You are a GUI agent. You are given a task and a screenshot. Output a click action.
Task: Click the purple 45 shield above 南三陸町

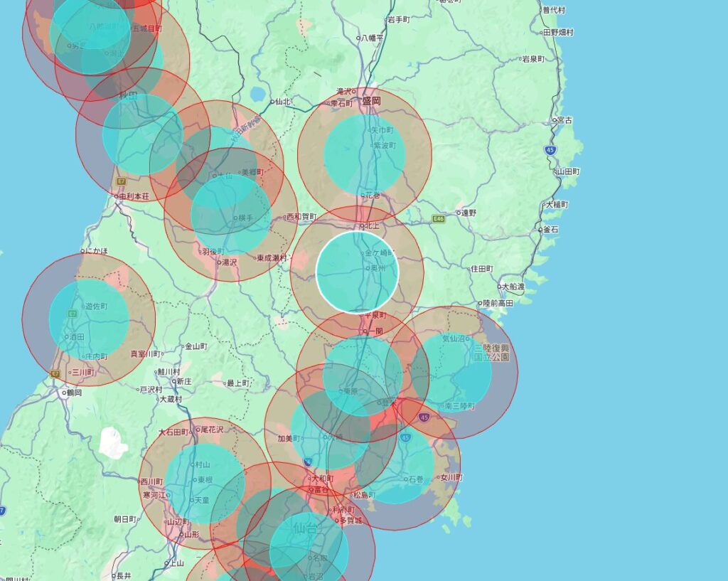(424, 417)
